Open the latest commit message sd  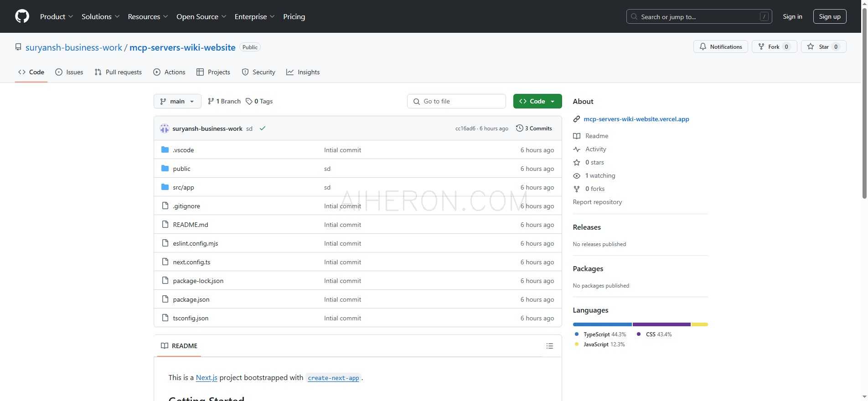(249, 129)
